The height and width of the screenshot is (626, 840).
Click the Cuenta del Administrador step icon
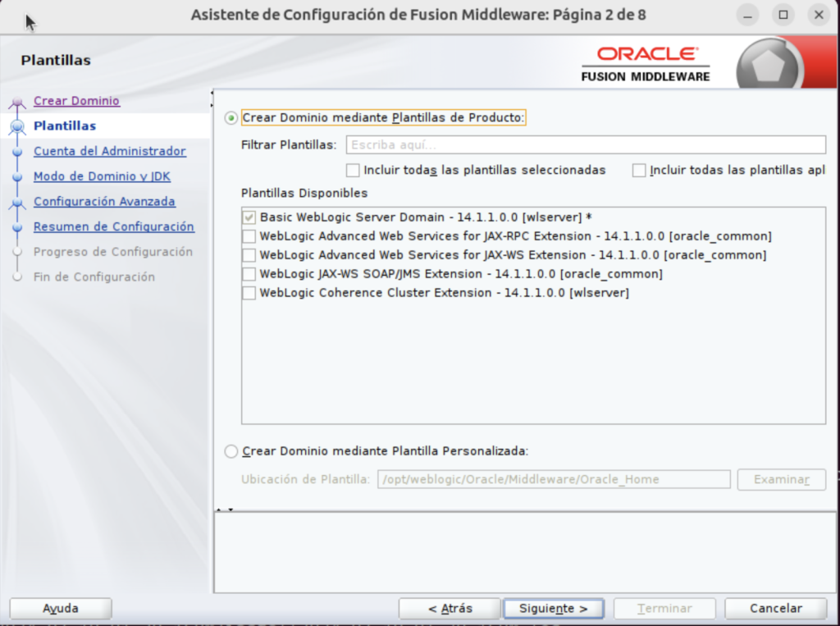[18, 151]
